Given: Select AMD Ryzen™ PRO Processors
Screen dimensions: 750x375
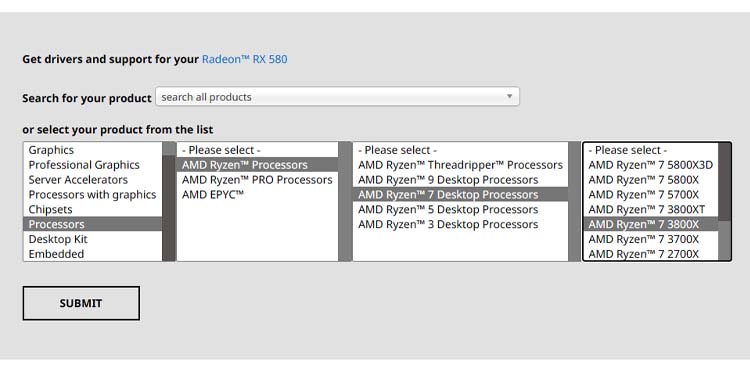Looking at the screenshot, I should pyautogui.click(x=258, y=180).
